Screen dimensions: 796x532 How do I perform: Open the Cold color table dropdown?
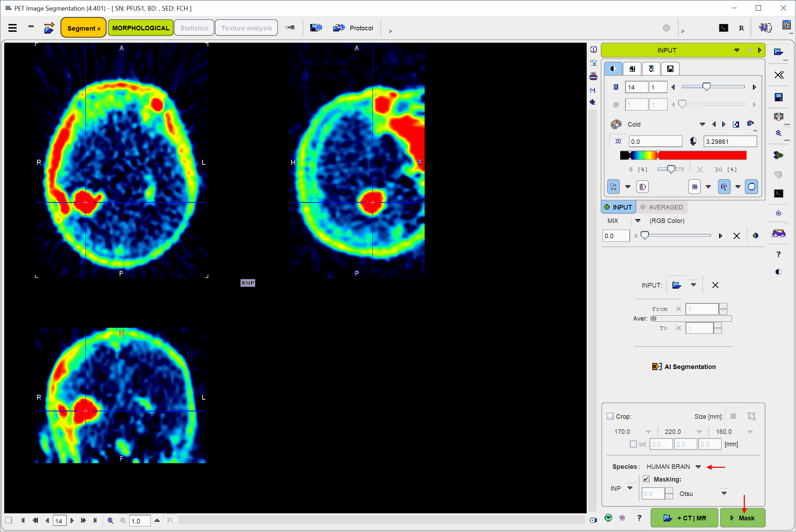coord(702,124)
